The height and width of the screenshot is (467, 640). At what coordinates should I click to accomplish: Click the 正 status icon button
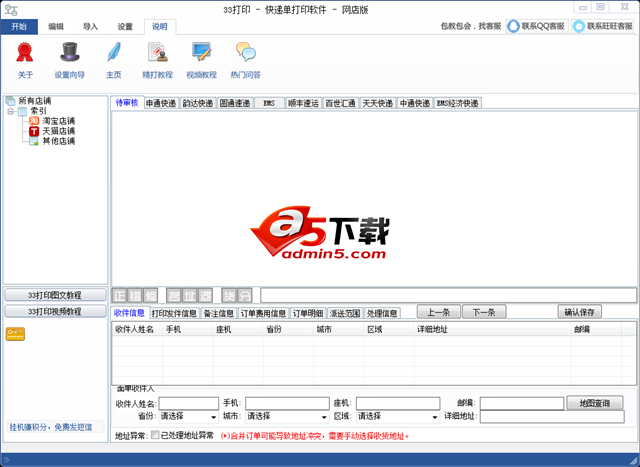point(120,295)
